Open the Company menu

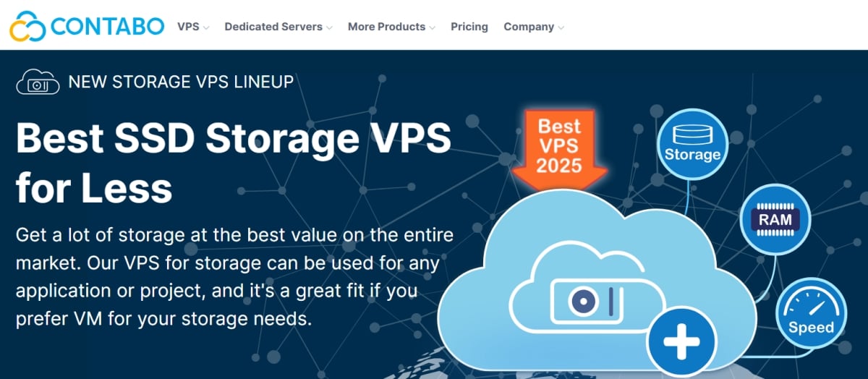click(529, 27)
